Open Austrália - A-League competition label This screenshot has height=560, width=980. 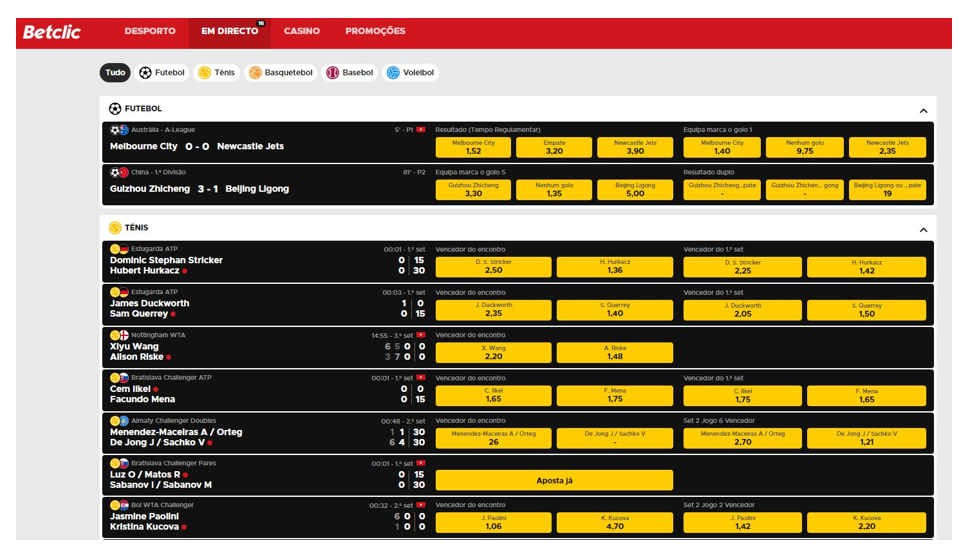point(163,130)
